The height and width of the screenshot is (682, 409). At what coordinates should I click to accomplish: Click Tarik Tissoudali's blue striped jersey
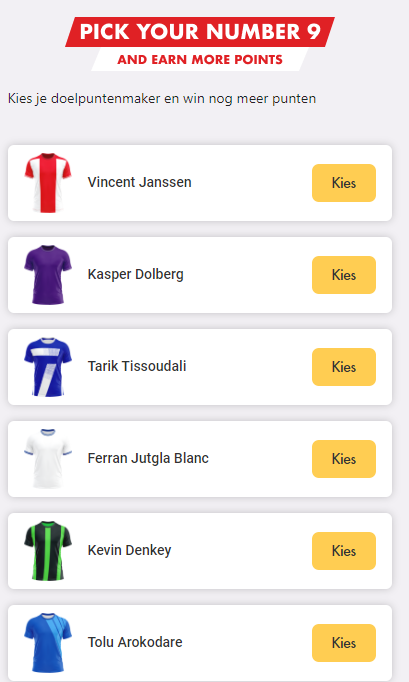pyautogui.click(x=48, y=367)
